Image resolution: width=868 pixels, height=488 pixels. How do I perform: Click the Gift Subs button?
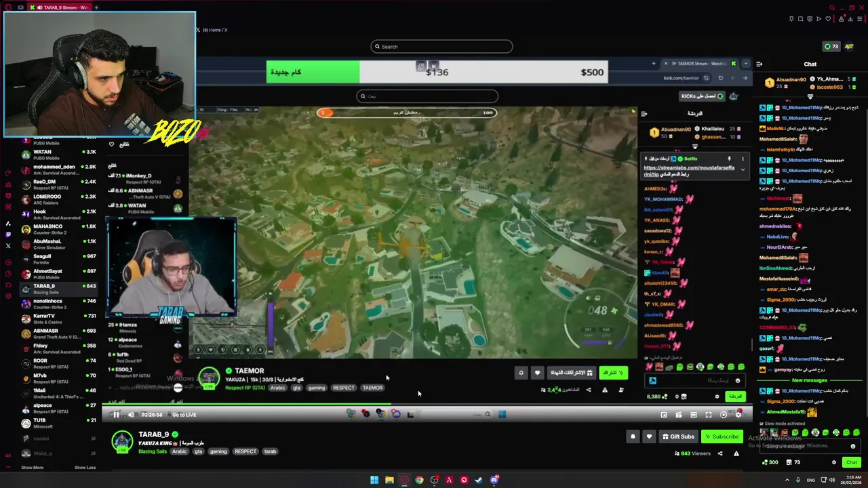coord(678,436)
